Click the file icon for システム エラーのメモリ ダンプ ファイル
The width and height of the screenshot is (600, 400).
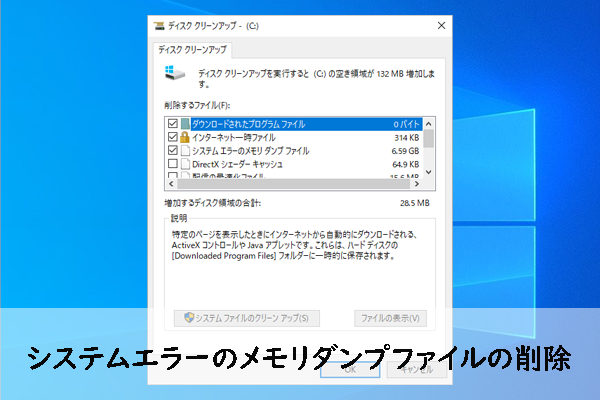tap(185, 150)
